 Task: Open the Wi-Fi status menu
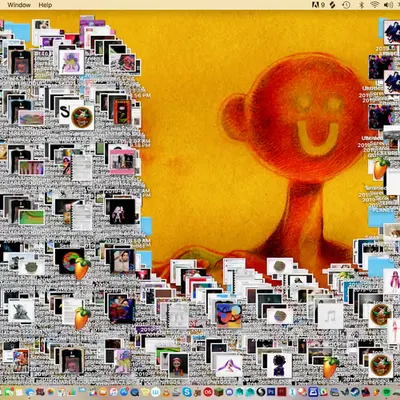[x=375, y=5]
